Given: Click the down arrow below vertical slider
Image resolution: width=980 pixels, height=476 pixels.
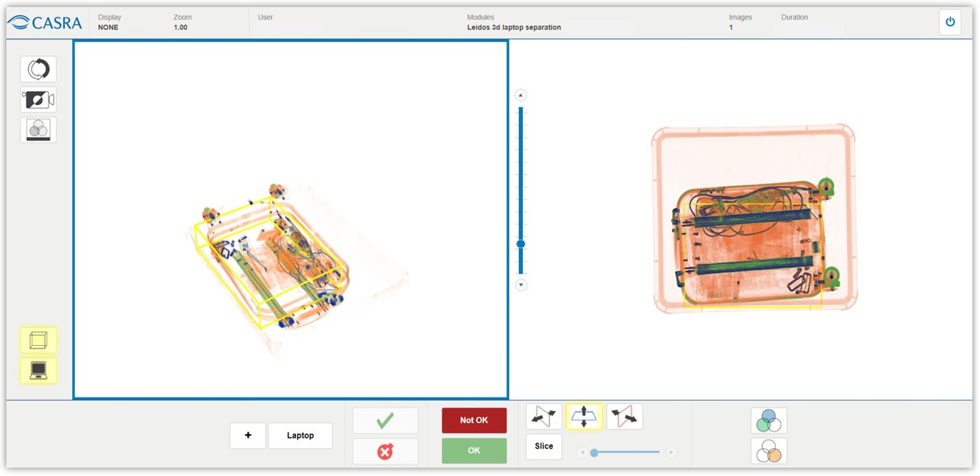Looking at the screenshot, I should tap(521, 285).
